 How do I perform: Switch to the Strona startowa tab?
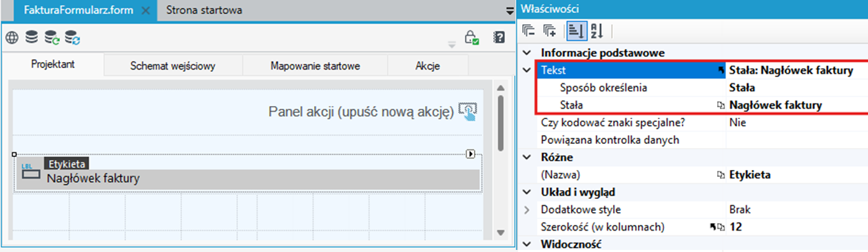[x=204, y=10]
